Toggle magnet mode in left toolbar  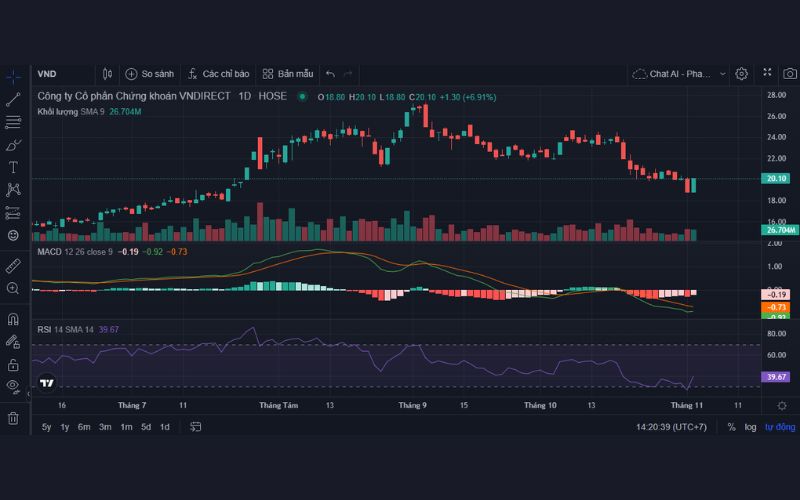tap(13, 320)
